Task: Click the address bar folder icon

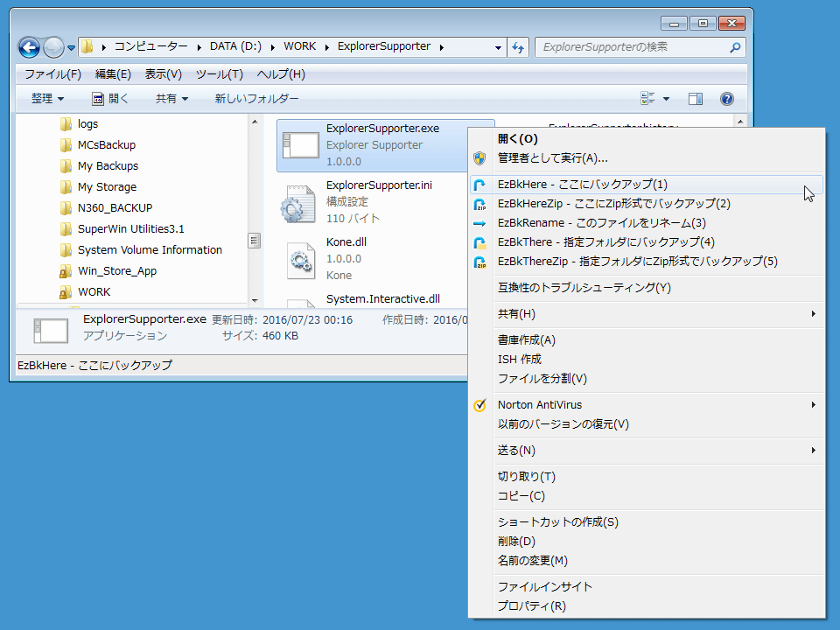Action: click(x=87, y=46)
